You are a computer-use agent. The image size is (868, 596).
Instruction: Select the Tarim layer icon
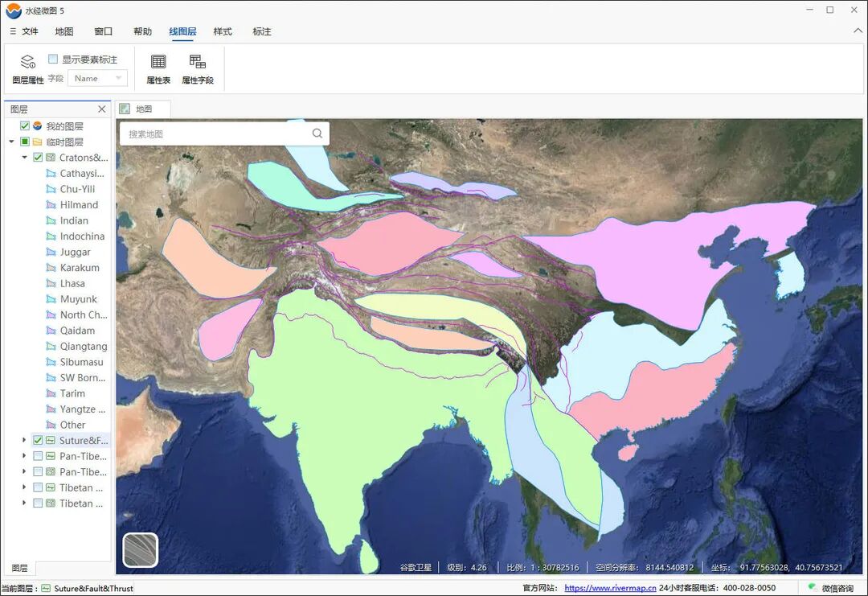(x=51, y=393)
